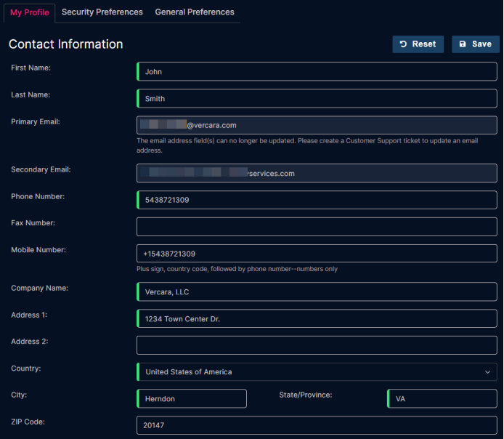The width and height of the screenshot is (504, 439).
Task: Select the My Profile tab
Action: (30, 12)
